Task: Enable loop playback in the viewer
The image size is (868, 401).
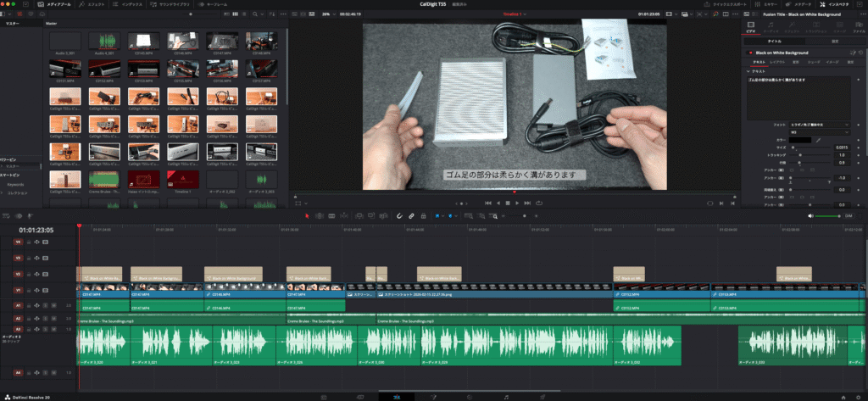Action: [538, 203]
